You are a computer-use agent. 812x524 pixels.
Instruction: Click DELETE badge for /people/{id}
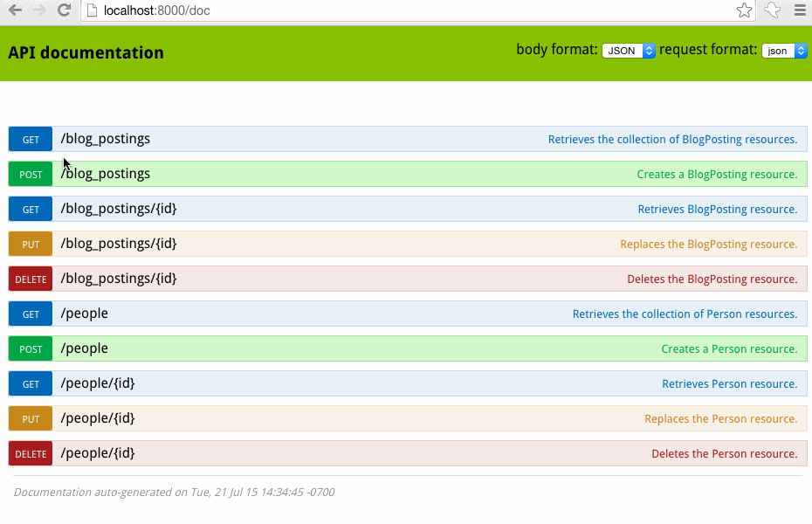[x=31, y=453]
